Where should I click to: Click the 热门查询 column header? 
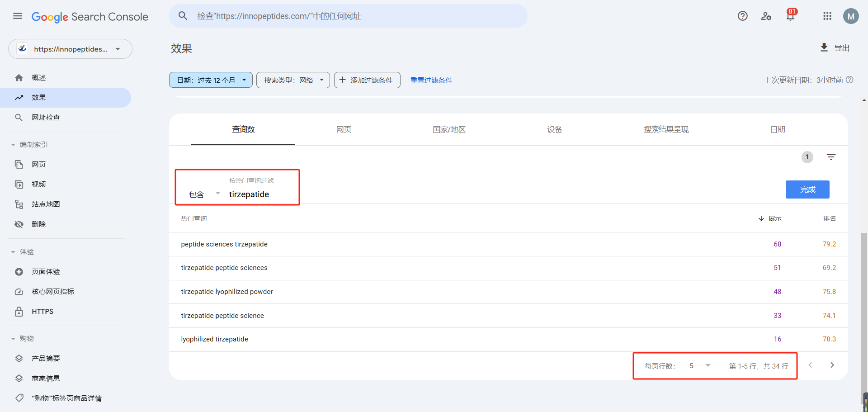pyautogui.click(x=194, y=218)
